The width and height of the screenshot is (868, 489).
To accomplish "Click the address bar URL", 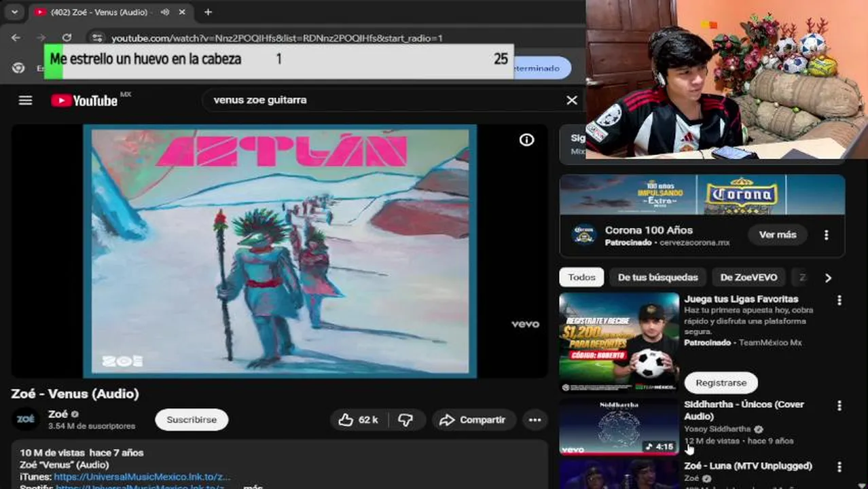I will pos(277,38).
